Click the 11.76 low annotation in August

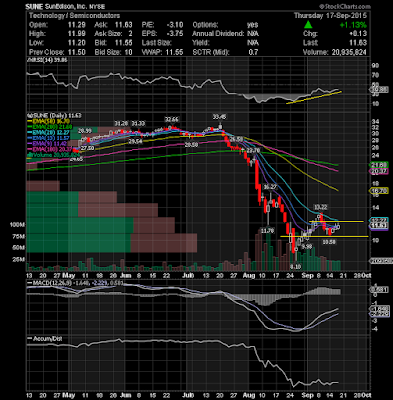267,231
